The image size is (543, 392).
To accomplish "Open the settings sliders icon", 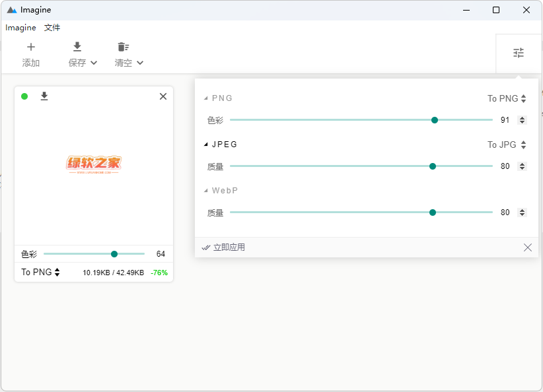I will 519,53.
